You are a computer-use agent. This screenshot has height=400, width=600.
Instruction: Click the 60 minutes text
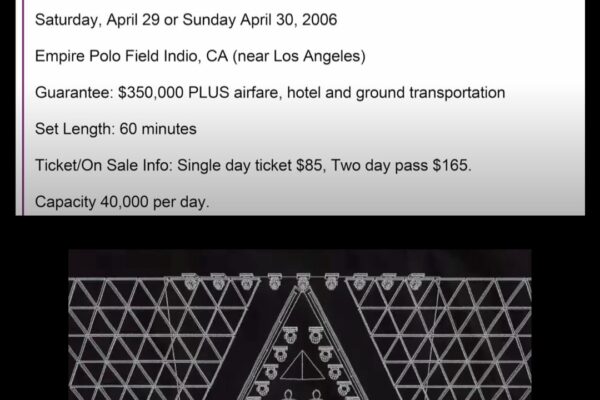click(158, 129)
